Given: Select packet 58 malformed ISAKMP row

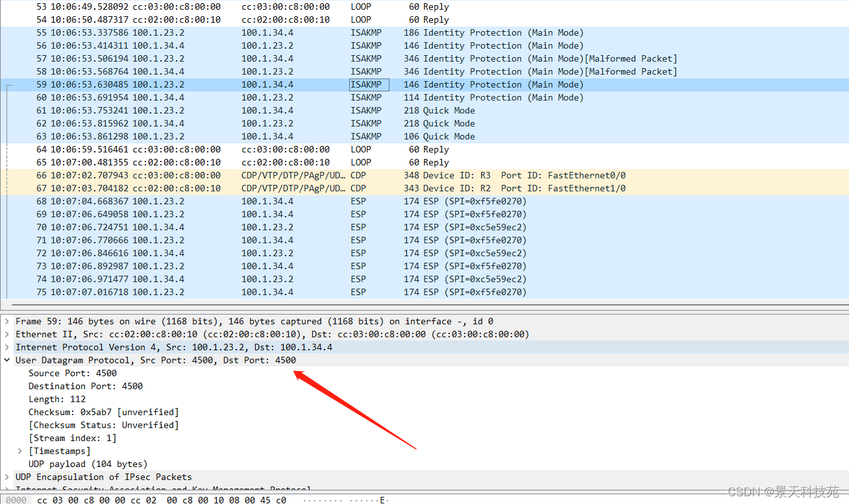Looking at the screenshot, I should (x=425, y=71).
